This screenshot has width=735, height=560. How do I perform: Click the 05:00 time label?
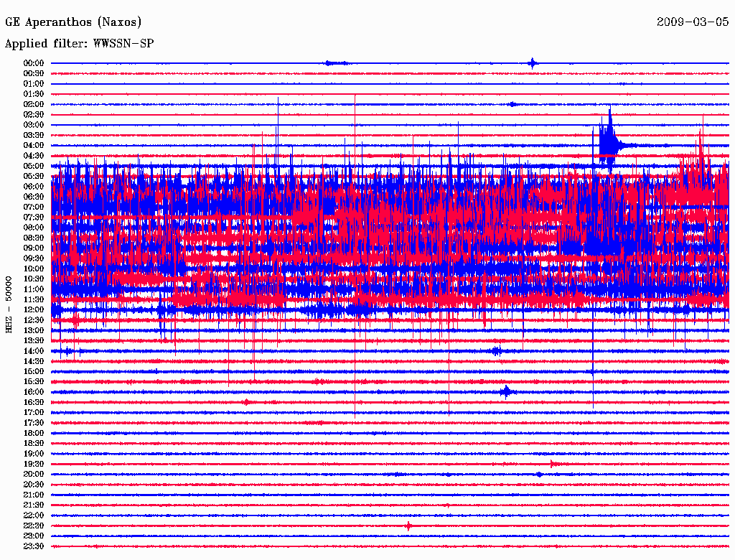pos(34,166)
